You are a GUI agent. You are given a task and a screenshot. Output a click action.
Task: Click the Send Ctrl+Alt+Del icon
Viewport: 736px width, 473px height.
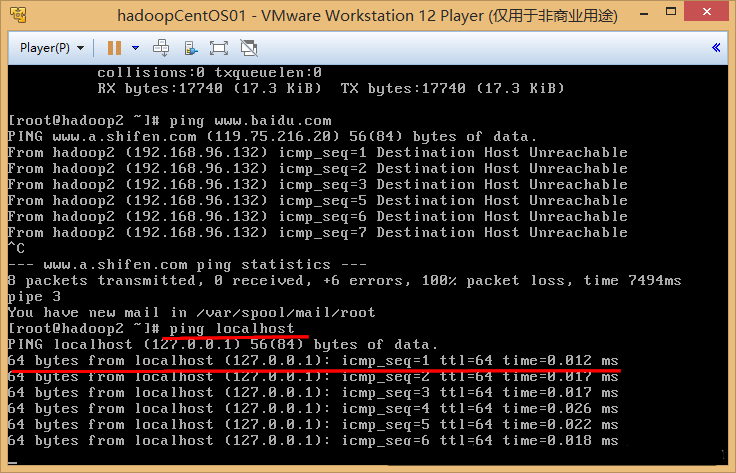click(x=161, y=48)
